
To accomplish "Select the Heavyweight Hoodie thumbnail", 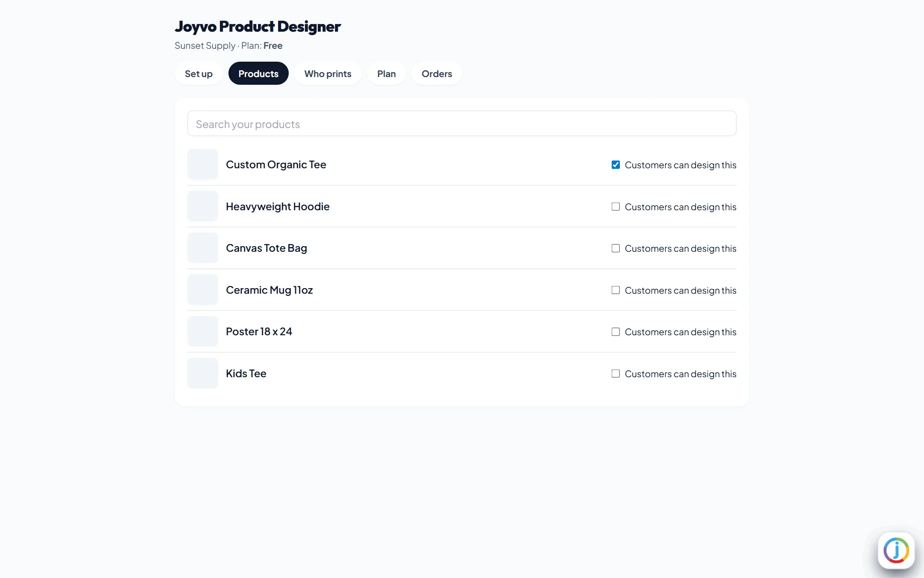I will (203, 206).
